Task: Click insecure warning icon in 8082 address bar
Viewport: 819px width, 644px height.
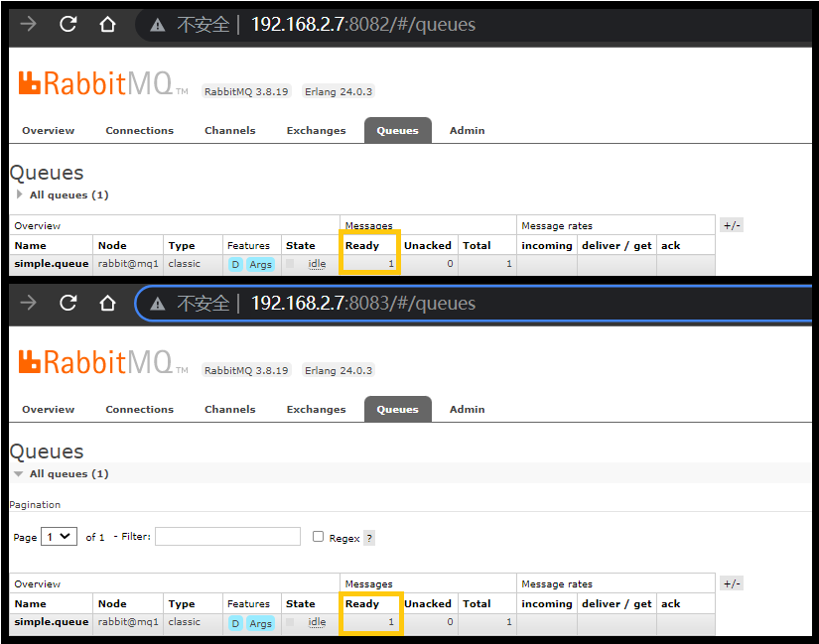Action: tap(157, 25)
